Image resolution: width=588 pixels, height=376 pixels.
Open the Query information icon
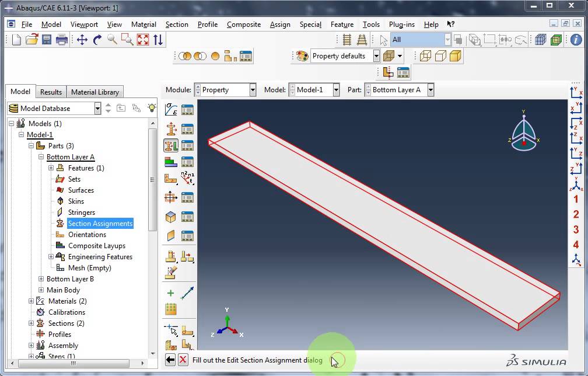click(576, 39)
